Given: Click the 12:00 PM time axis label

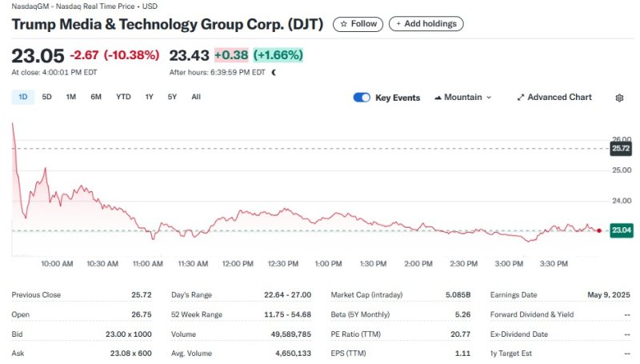Looking at the screenshot, I should [238, 264].
